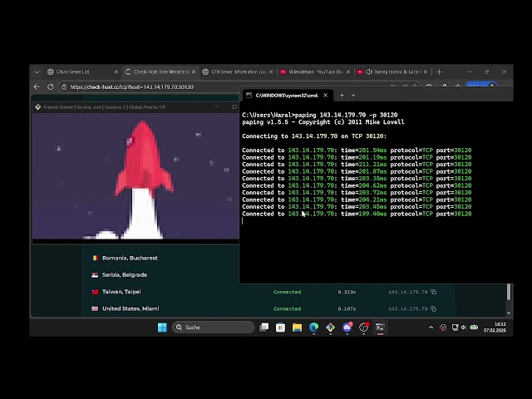Click the Connected status for Taiwan
This screenshot has height=399, width=532.
(287, 292)
